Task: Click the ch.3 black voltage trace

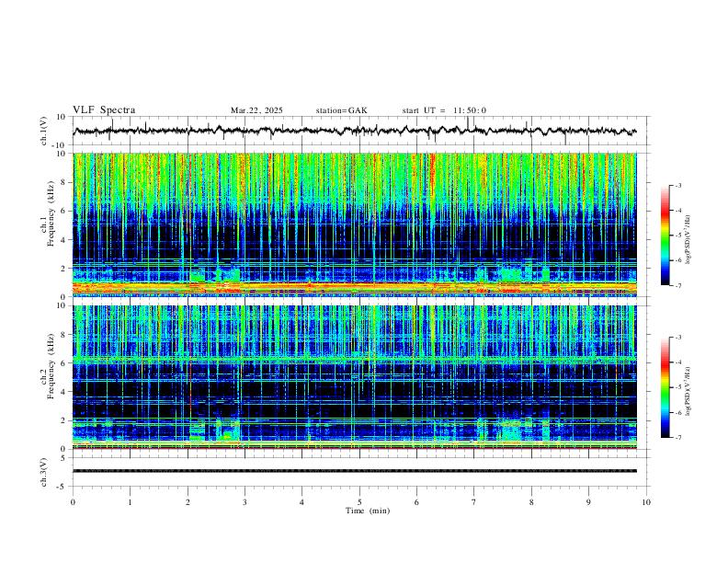Action: coord(354,471)
